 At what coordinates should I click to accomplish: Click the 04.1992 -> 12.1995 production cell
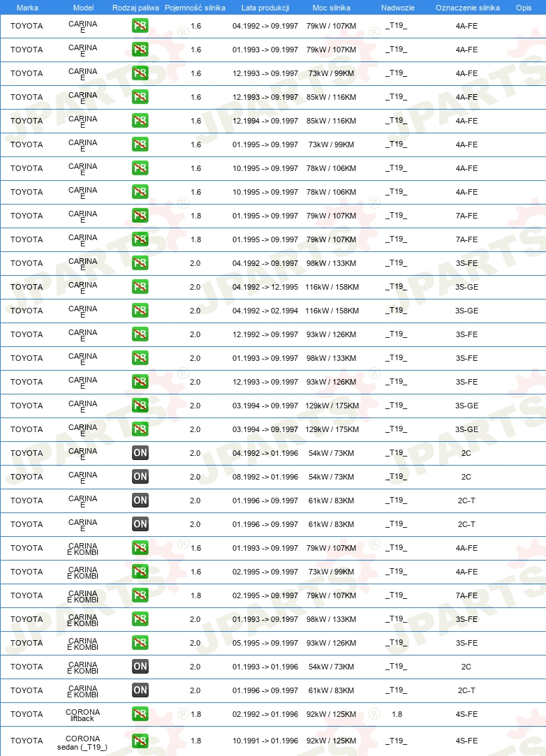(x=265, y=287)
